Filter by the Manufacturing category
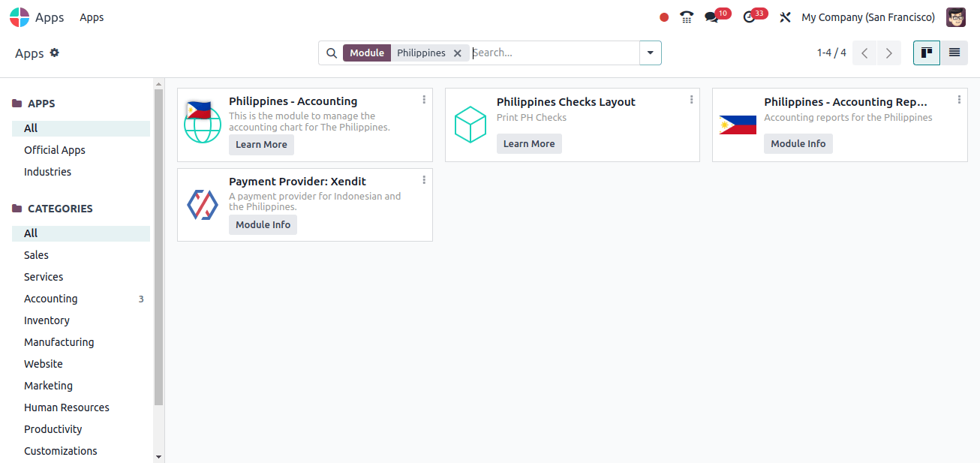The width and height of the screenshot is (980, 463). point(81,342)
